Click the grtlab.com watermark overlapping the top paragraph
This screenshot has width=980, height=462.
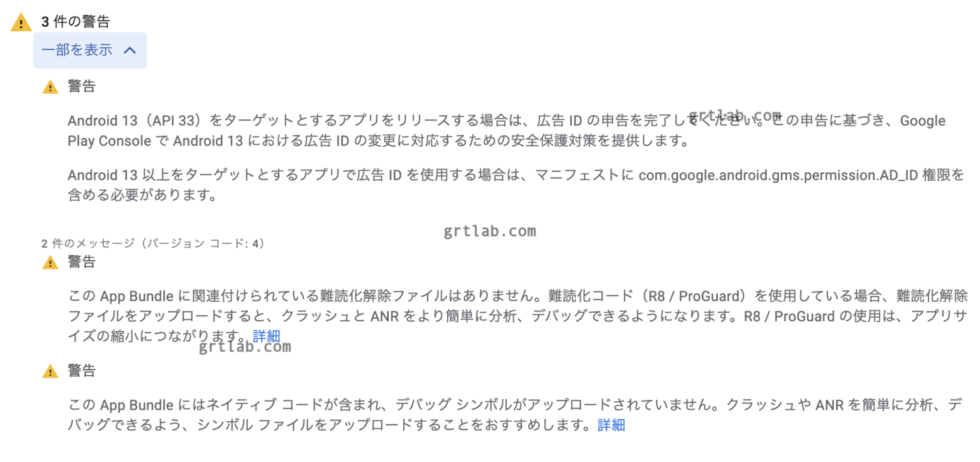pyautogui.click(x=735, y=116)
